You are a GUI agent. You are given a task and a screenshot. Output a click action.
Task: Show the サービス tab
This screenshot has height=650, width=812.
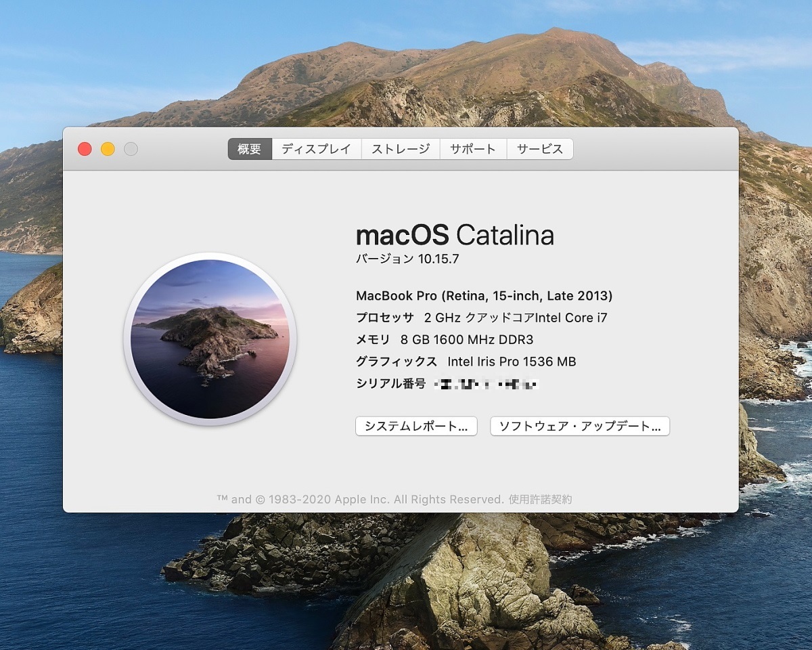(x=539, y=149)
